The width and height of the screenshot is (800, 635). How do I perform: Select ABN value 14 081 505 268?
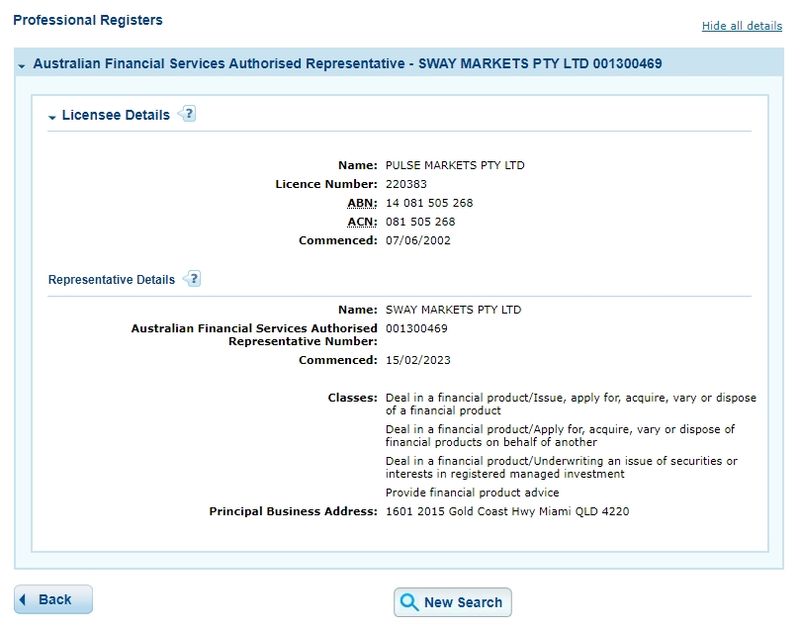click(x=429, y=203)
